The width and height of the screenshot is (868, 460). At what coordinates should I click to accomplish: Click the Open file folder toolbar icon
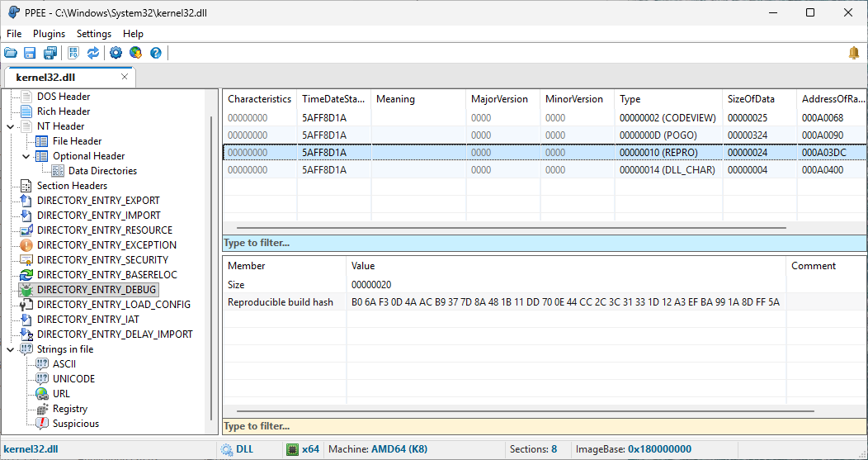[x=11, y=53]
